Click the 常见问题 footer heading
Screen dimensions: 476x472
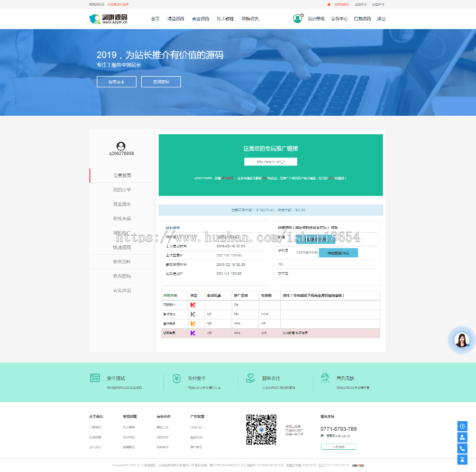[130, 417]
